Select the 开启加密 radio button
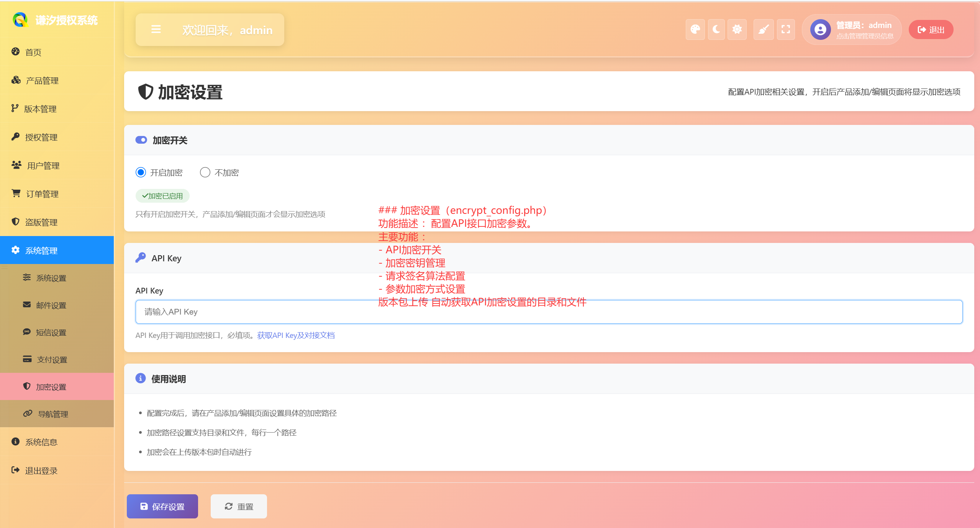 tap(141, 172)
